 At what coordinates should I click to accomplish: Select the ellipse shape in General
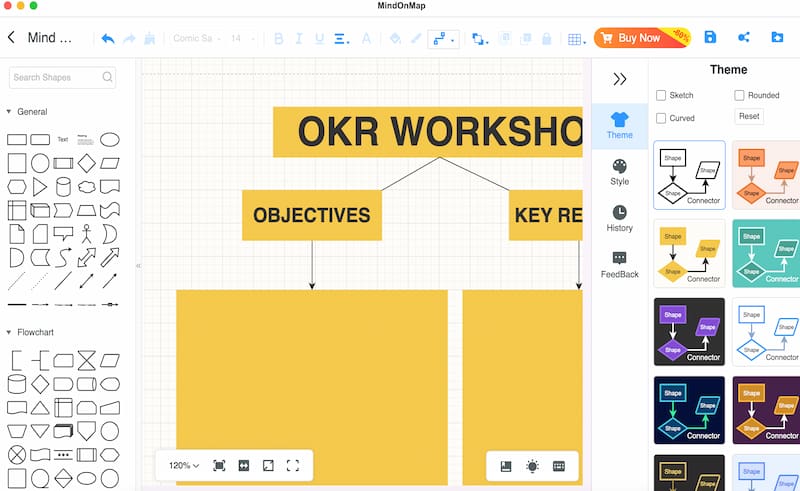tap(110, 139)
